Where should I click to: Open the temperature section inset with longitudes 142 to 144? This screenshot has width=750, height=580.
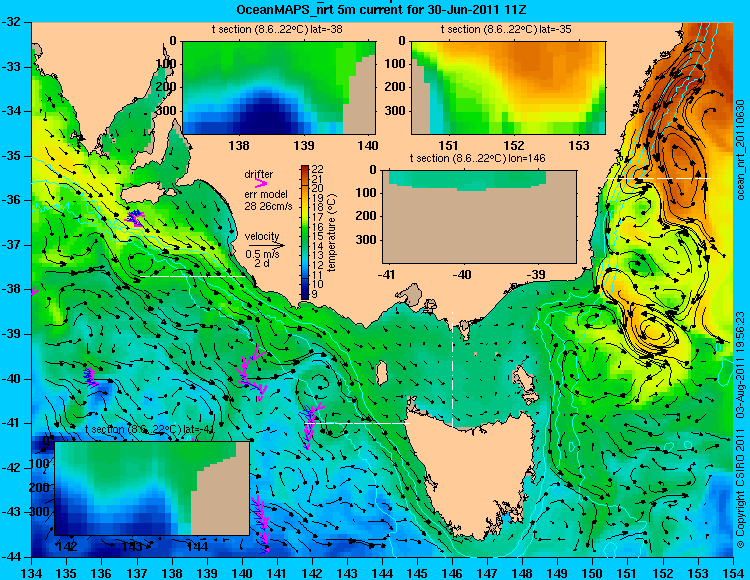[x=152, y=488]
